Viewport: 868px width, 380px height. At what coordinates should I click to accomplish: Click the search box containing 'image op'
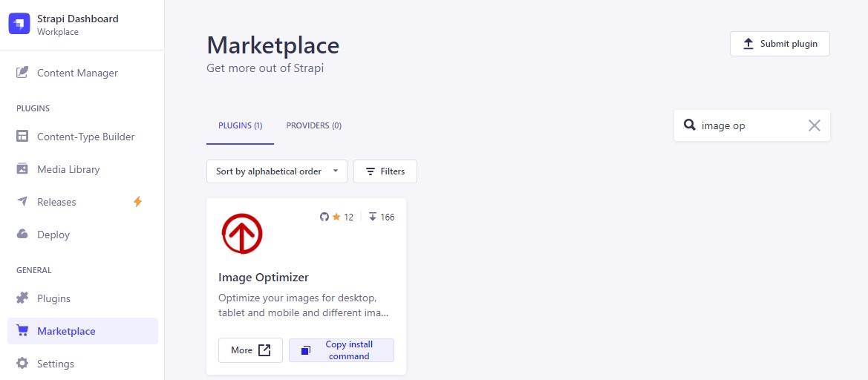pos(751,125)
